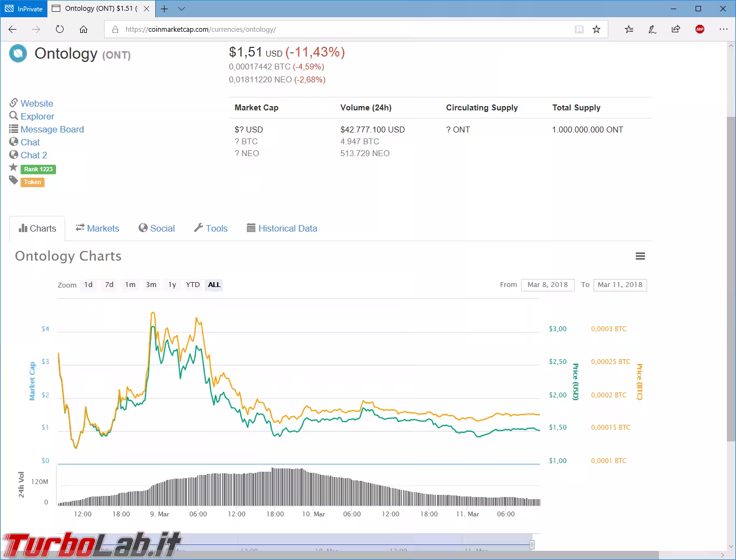Image resolution: width=736 pixels, height=560 pixels.
Task: Open the Message Board link
Action: pyautogui.click(x=52, y=129)
